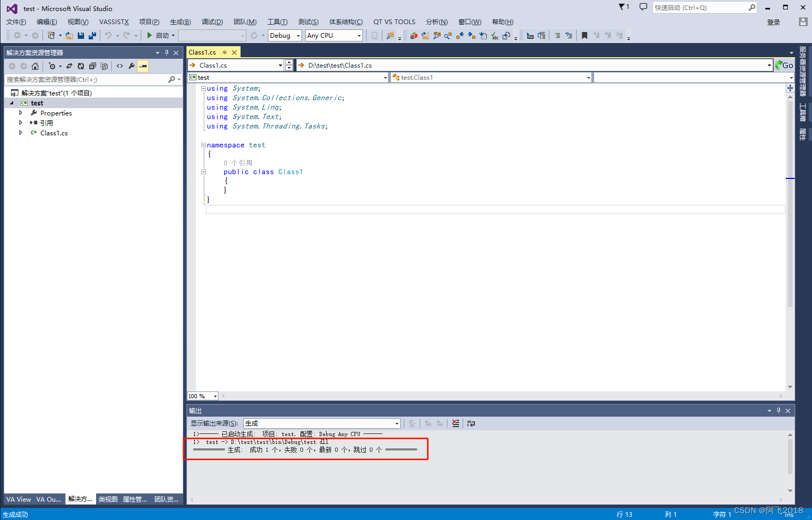Screen dimensions: 812x520
Task: Open the 显示输出来源 output source dropdown
Action: coord(397,423)
